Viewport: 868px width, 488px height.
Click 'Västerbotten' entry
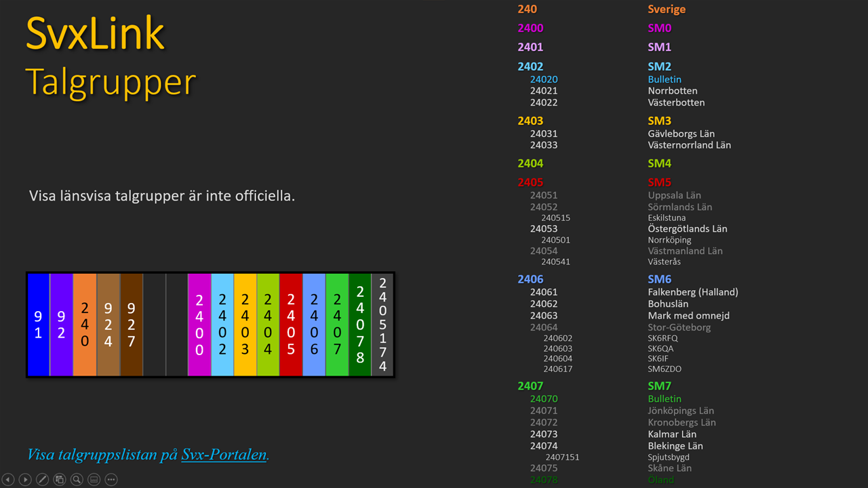pos(676,102)
